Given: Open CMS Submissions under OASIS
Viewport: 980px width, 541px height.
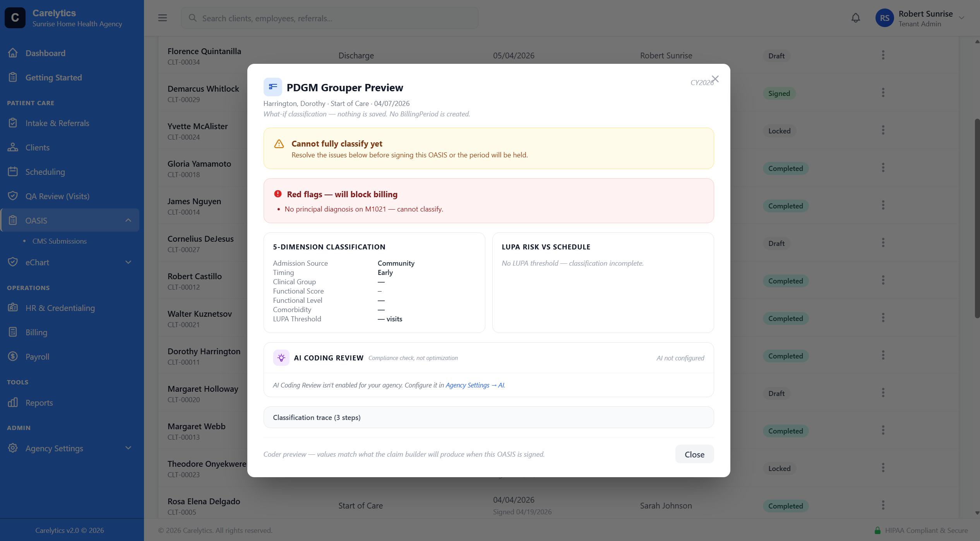Looking at the screenshot, I should tap(60, 241).
